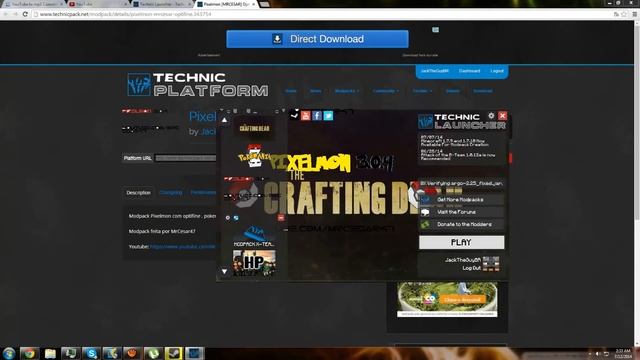Expand the Community nav dropdown
The height and width of the screenshot is (360, 640).
pos(385,91)
